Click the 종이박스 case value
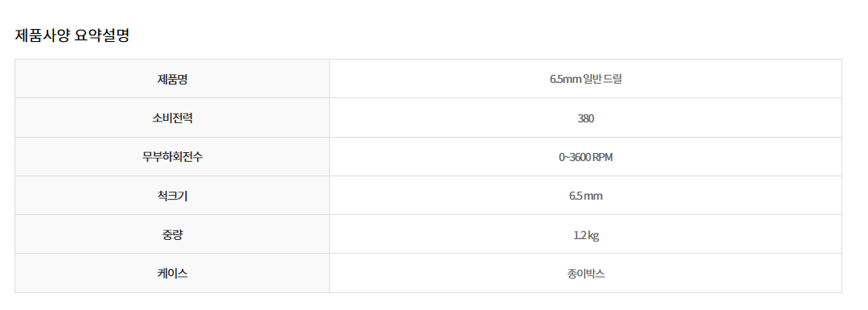The image size is (868, 310). (586, 274)
